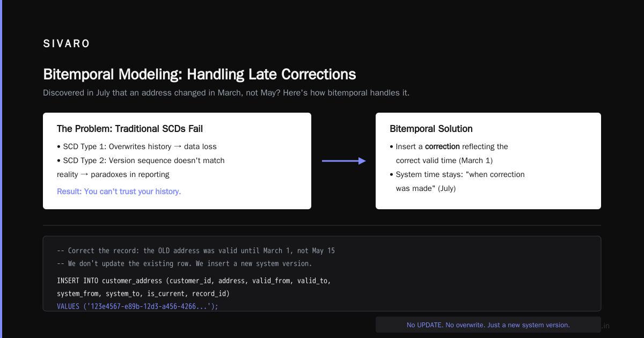Select "The Problem: Traditional SCDs Fail" card heading
This screenshot has height=338, width=644.
[130, 129]
